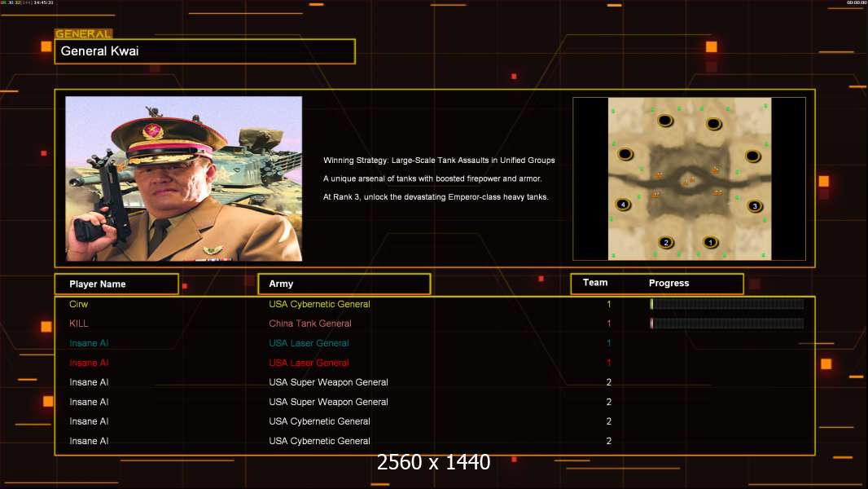Select the Cirw player row
The height and width of the screenshot is (489, 868).
[x=435, y=304]
